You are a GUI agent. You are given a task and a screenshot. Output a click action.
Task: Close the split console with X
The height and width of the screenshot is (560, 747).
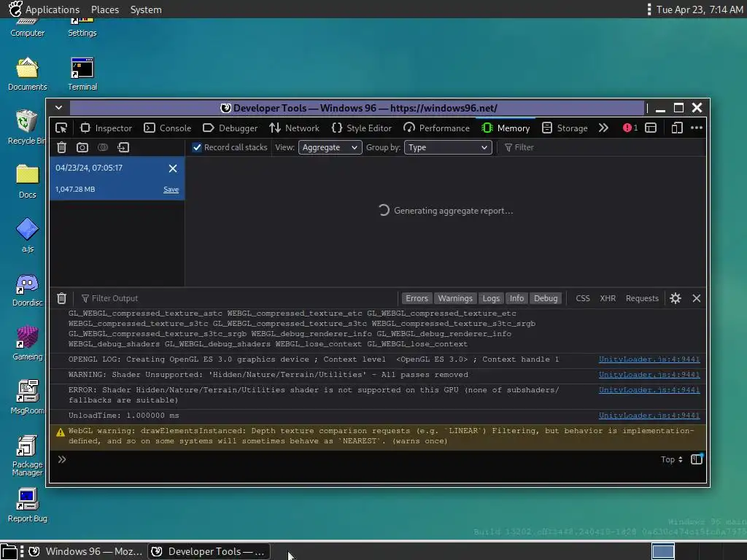coord(697,298)
